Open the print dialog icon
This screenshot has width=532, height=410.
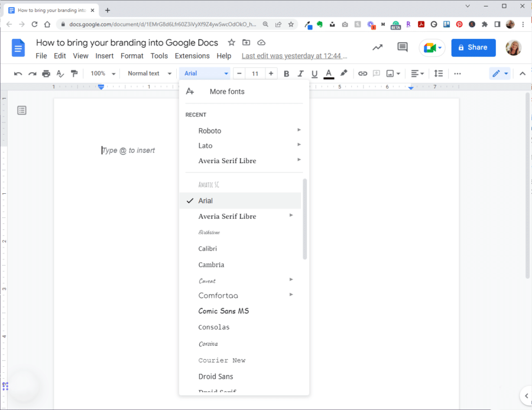tap(46, 73)
